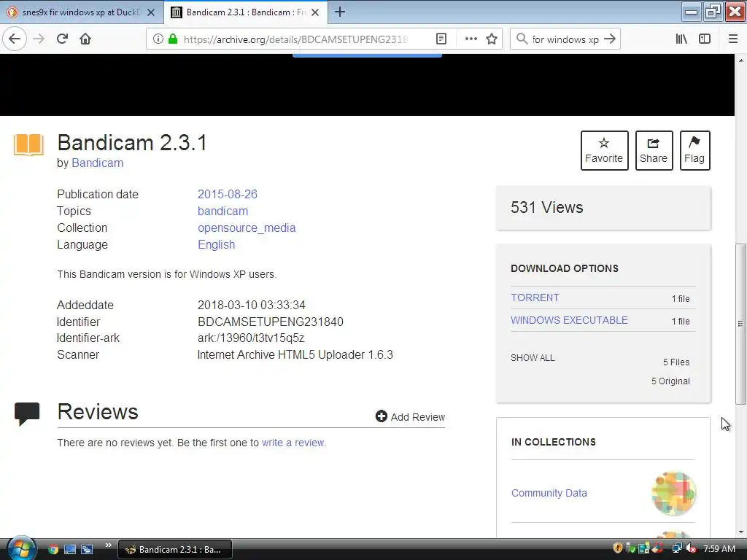
Task: Open a new tab with plus button
Action: (x=340, y=12)
